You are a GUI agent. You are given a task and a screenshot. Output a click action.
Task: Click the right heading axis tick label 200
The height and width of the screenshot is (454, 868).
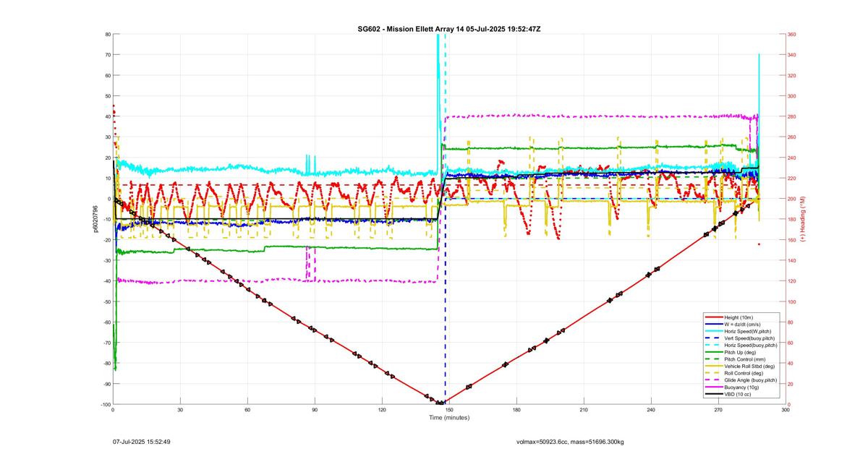792,199
